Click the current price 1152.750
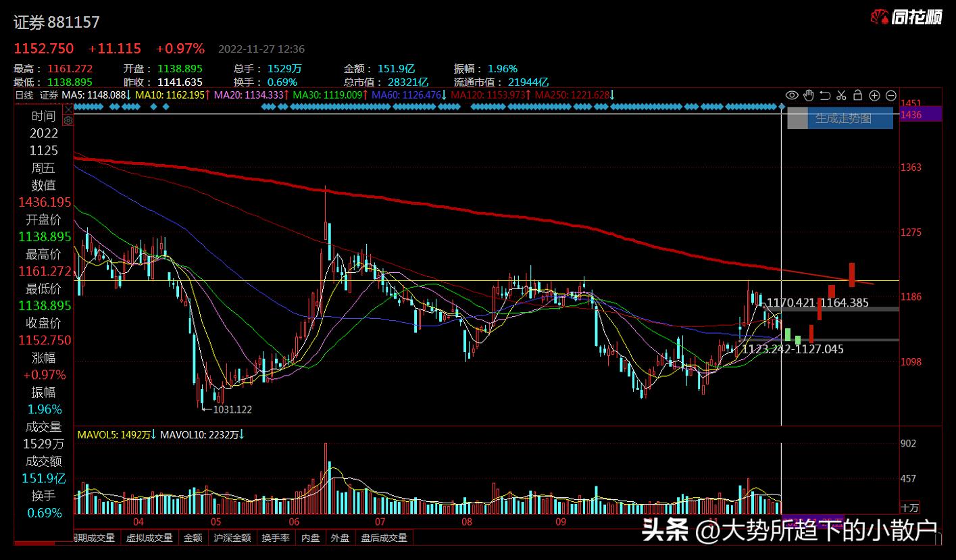The height and width of the screenshot is (560, 956). (x=44, y=49)
